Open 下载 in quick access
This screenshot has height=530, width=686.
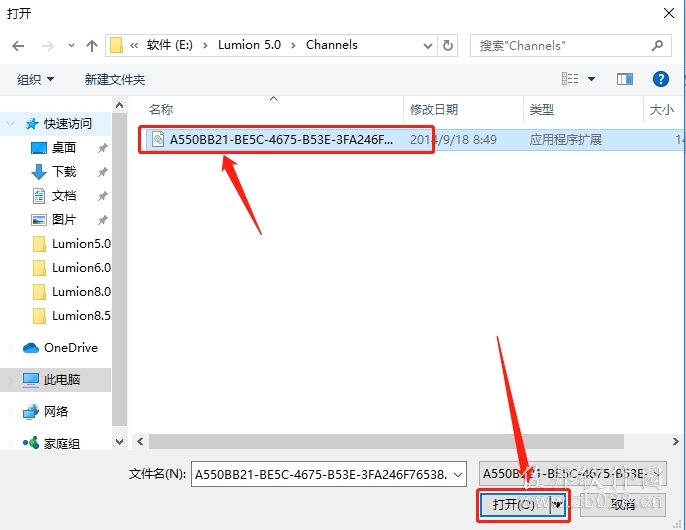point(64,172)
